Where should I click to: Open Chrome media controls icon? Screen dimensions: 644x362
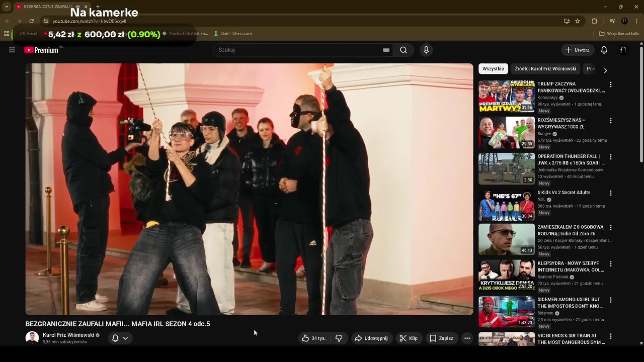click(x=612, y=21)
